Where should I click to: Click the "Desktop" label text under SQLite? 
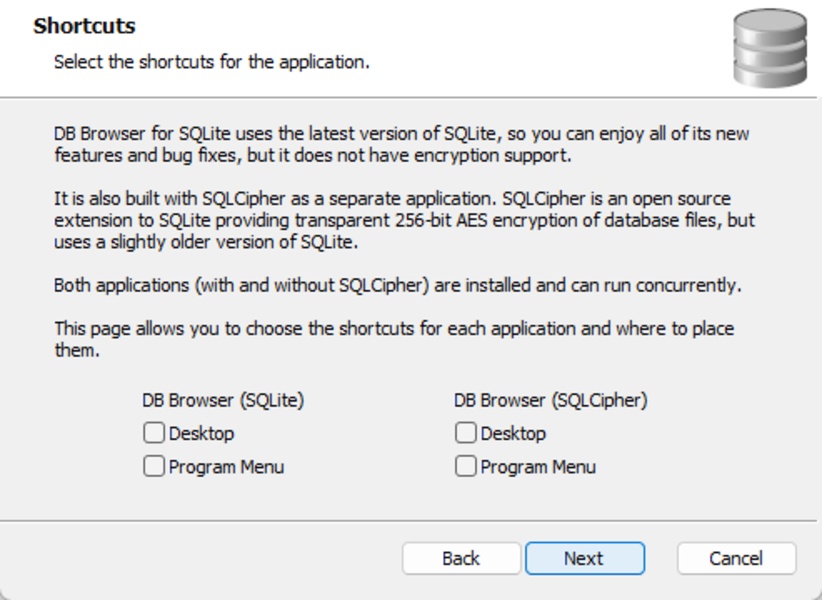point(201,433)
